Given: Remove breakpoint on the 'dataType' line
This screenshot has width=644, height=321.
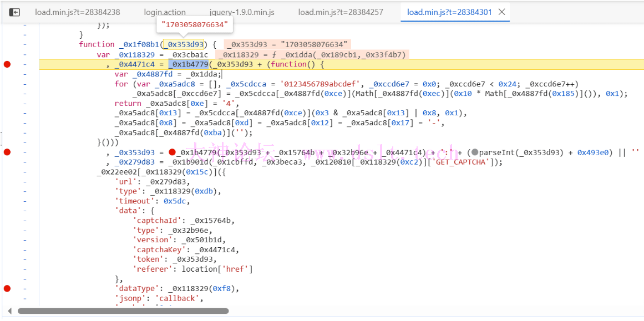Looking at the screenshot, I should click(7, 288).
